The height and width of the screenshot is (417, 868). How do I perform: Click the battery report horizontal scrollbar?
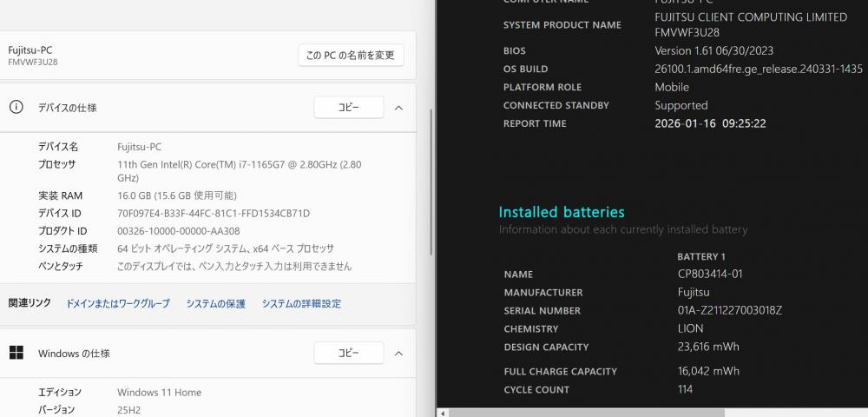[586, 414]
